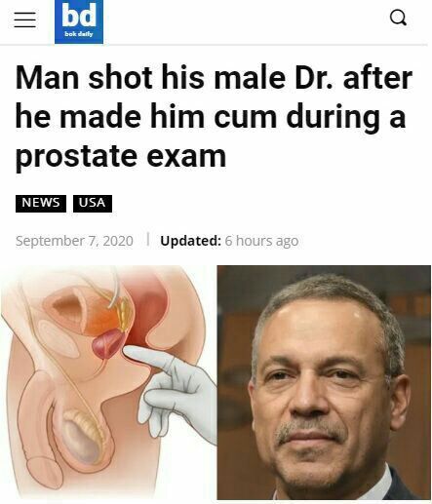Click the blue square site logo
Screen dimensions: 432x504
[x=79, y=21]
